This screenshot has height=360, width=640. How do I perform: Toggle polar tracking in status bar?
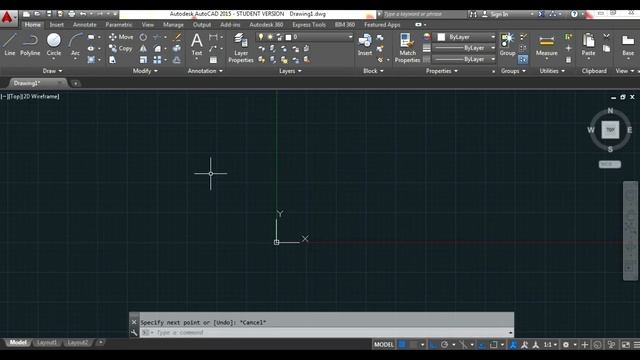[x=444, y=344]
